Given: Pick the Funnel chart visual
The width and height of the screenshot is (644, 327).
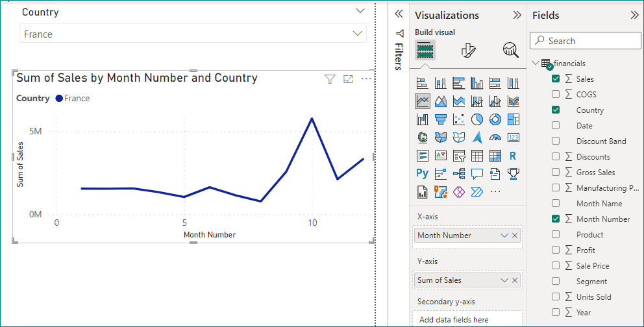Looking at the screenshot, I should (440, 119).
